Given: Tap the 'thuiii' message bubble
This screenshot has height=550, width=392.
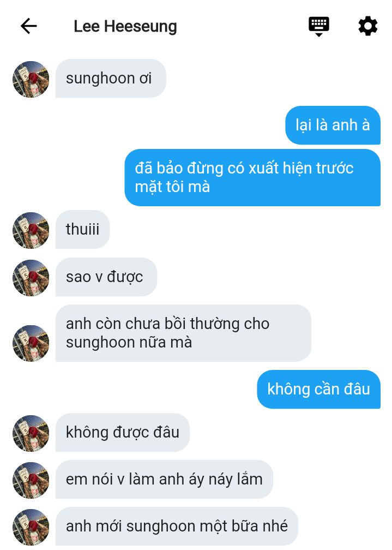Looking at the screenshot, I should coord(83,229).
